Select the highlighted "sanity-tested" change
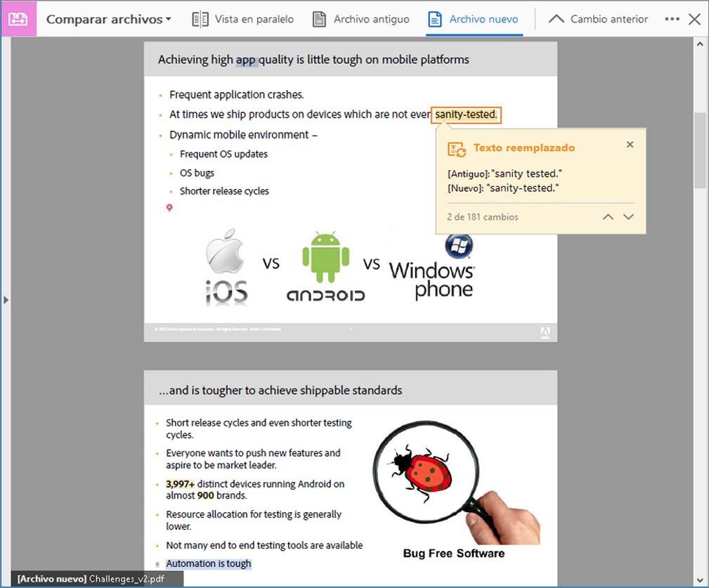Viewport: 709px width, 588px height. coord(466,115)
